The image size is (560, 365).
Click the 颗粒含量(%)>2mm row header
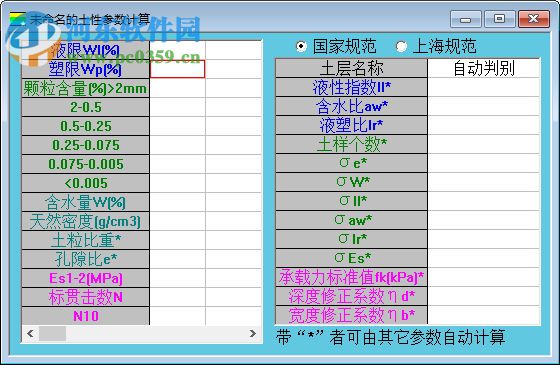click(x=85, y=88)
